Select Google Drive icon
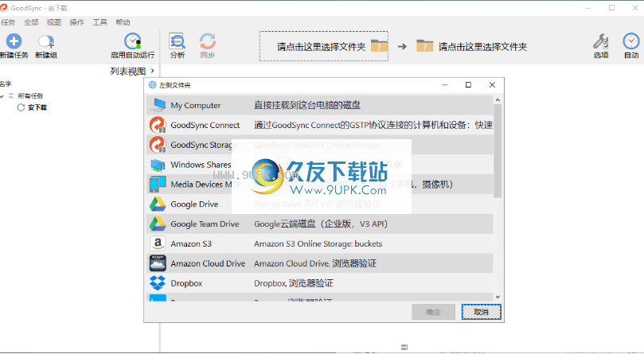 point(158,204)
